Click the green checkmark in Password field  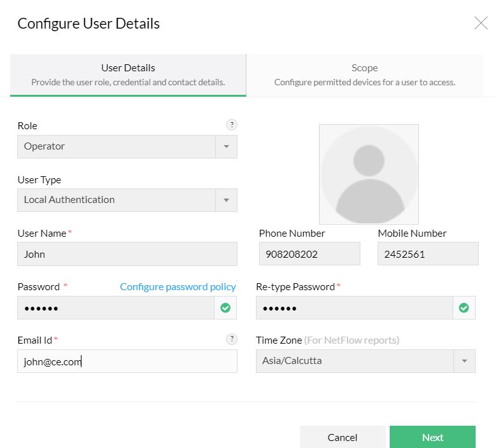coord(225,308)
